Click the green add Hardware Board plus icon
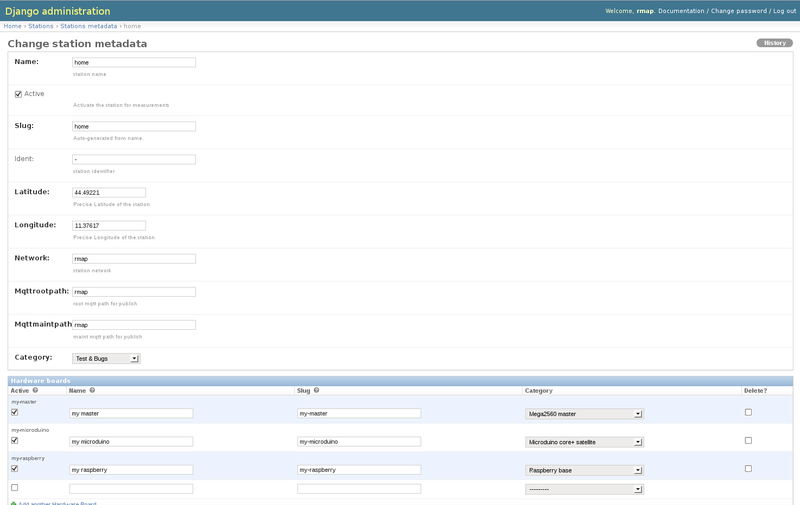The height and width of the screenshot is (505, 800). tap(14, 503)
